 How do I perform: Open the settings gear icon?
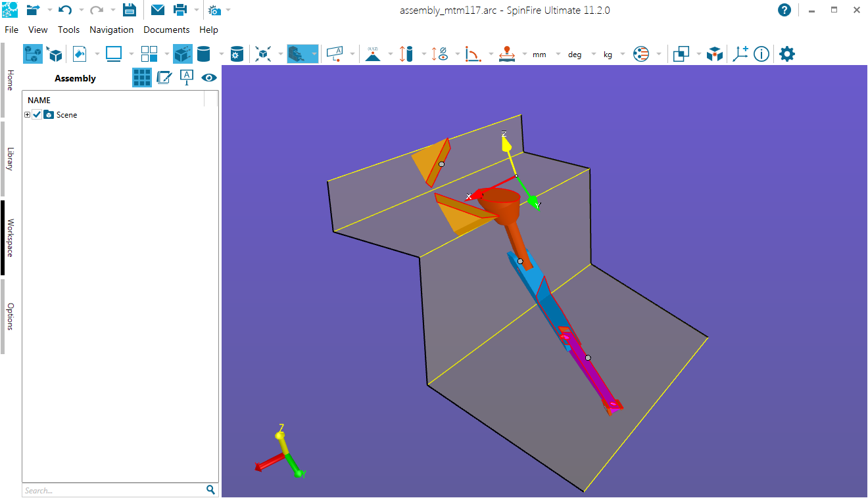pos(786,55)
